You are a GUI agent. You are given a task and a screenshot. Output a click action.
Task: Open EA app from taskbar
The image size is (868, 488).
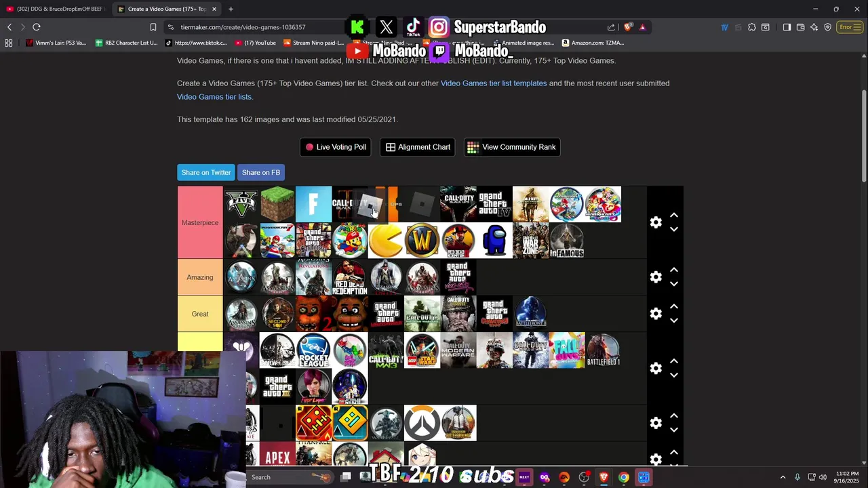pyautogui.click(x=564, y=477)
